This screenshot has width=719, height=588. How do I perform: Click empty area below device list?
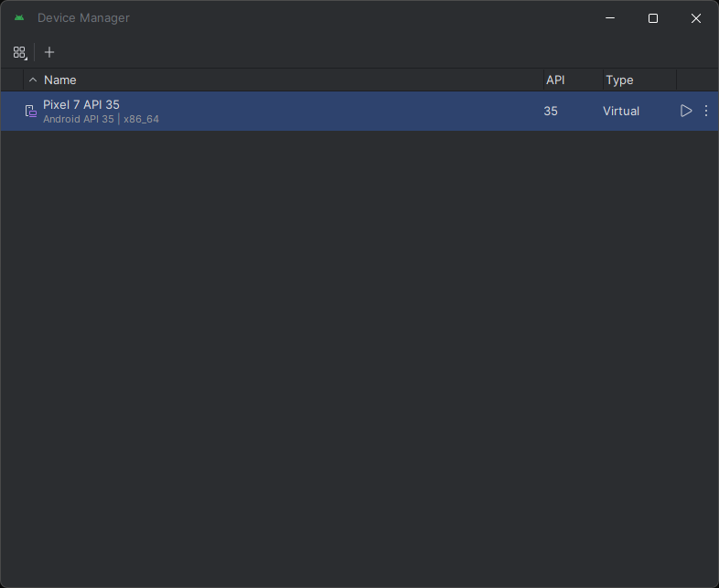point(359,357)
